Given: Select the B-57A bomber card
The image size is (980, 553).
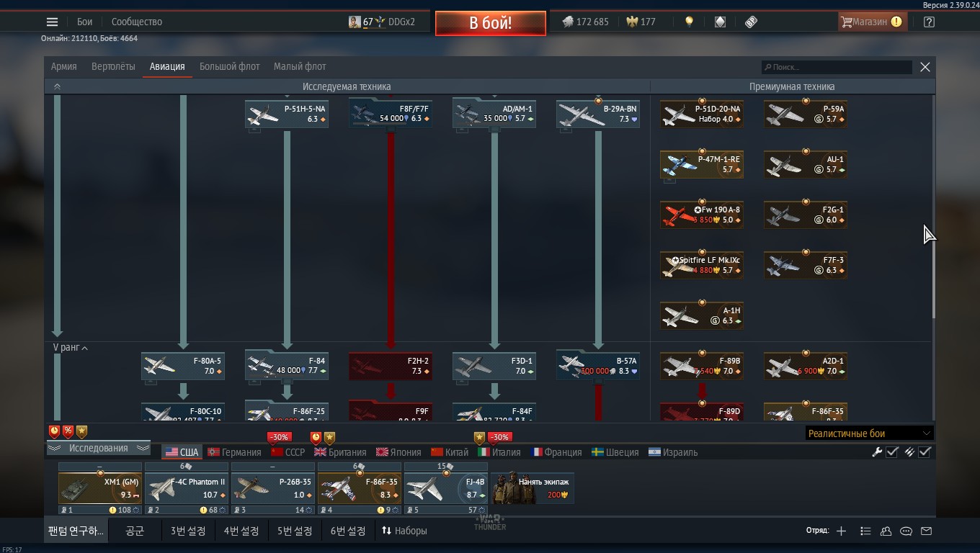Looking at the screenshot, I should pos(598,366).
